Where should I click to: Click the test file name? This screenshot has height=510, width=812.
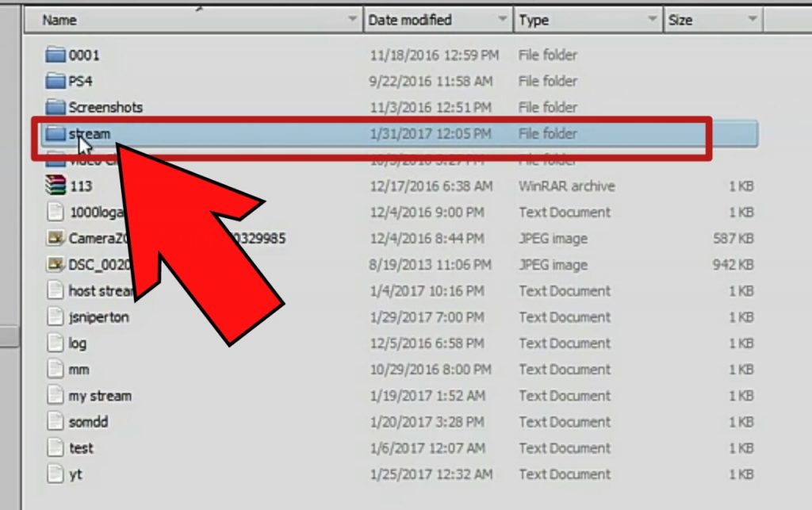[x=81, y=448]
